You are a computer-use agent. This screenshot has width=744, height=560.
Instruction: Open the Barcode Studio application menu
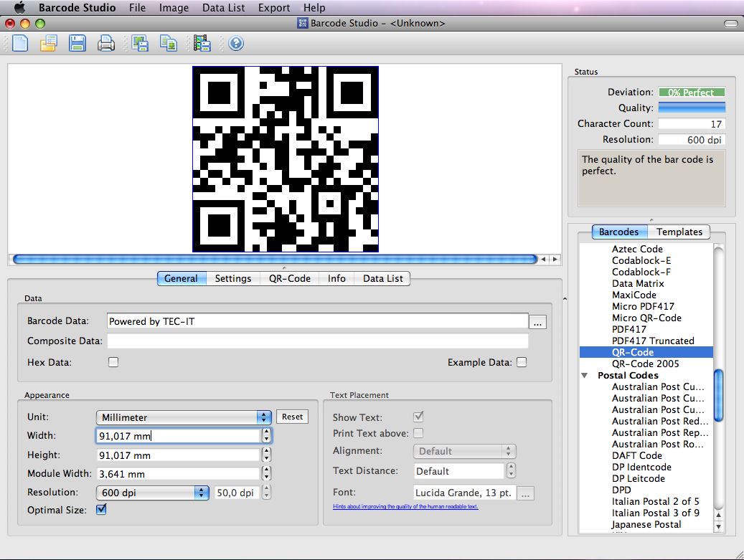[x=77, y=8]
